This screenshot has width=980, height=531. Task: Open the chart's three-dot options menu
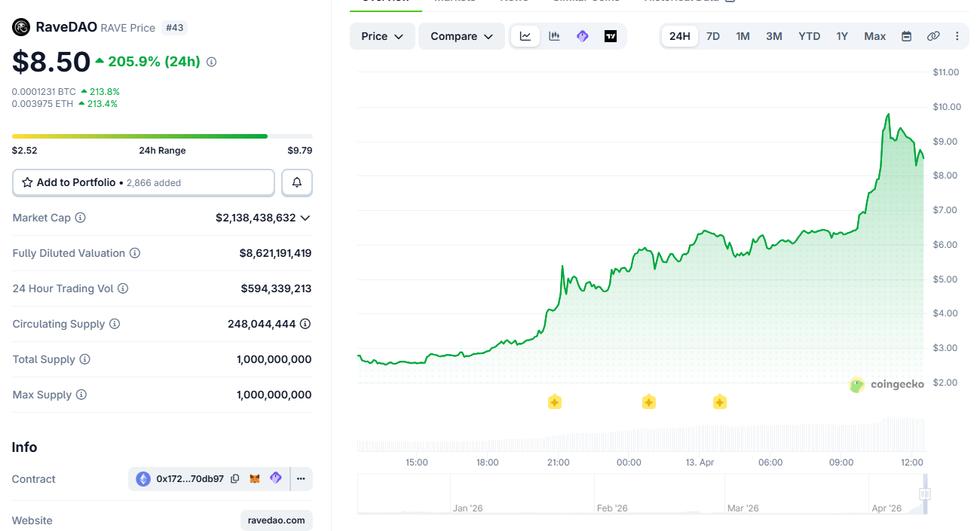957,36
